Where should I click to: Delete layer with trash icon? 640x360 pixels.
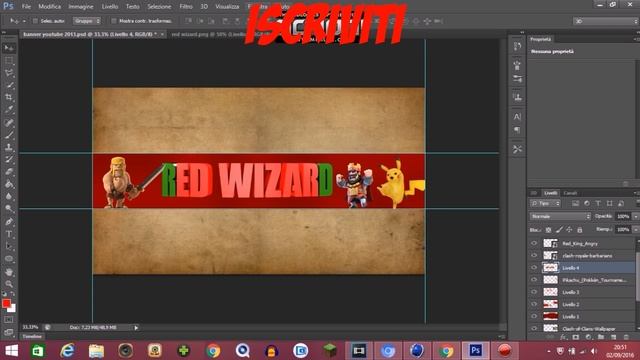[x=626, y=337]
